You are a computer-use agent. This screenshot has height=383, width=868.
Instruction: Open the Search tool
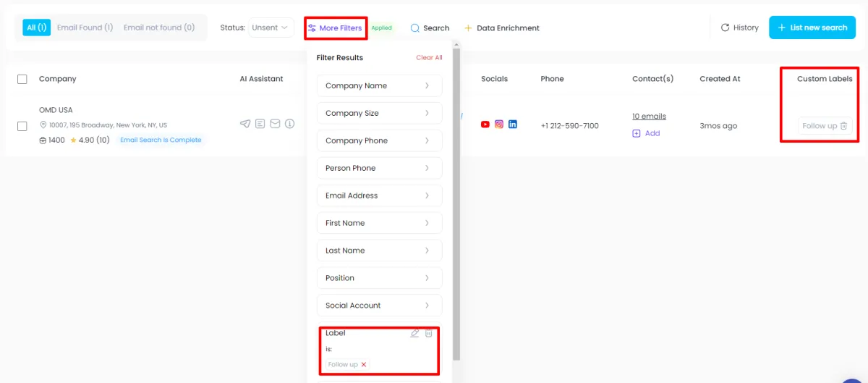[430, 28]
